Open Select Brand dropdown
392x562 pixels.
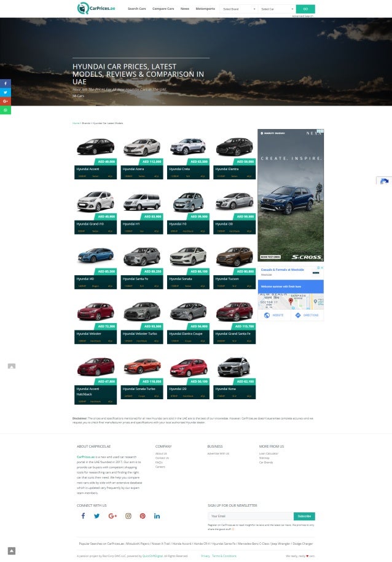pos(238,9)
